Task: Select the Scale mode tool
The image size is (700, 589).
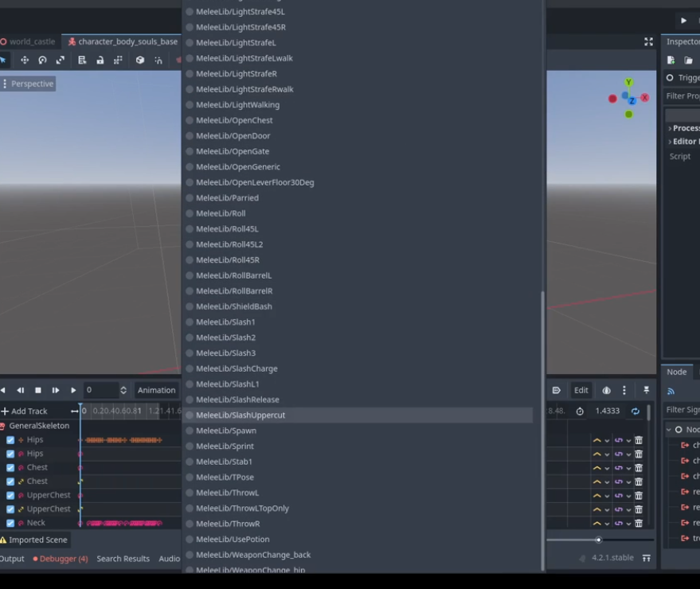Action: pyautogui.click(x=61, y=60)
